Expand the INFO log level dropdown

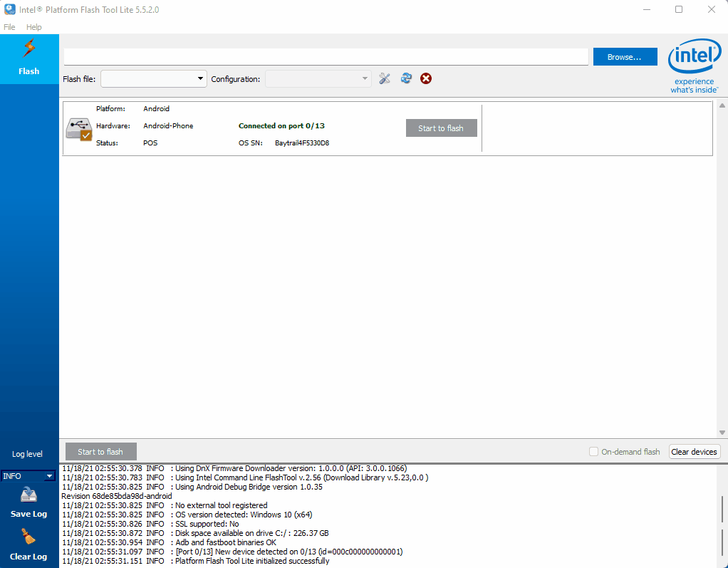point(28,476)
